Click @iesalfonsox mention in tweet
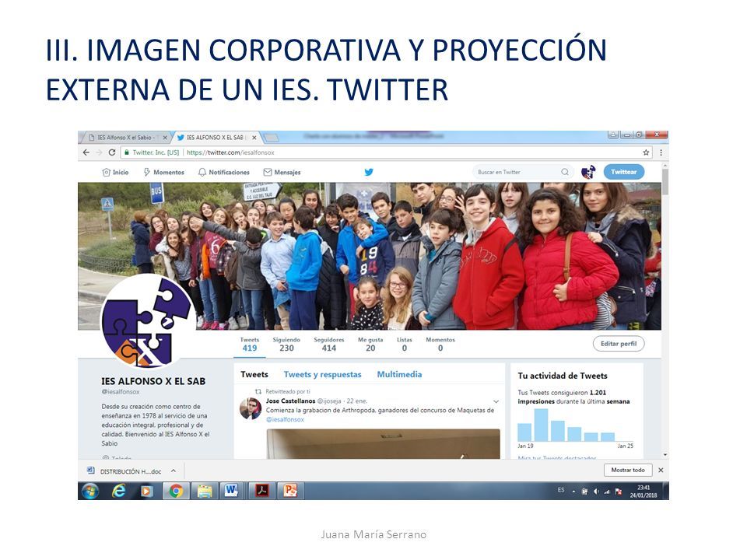The height and width of the screenshot is (560, 747). (285, 419)
